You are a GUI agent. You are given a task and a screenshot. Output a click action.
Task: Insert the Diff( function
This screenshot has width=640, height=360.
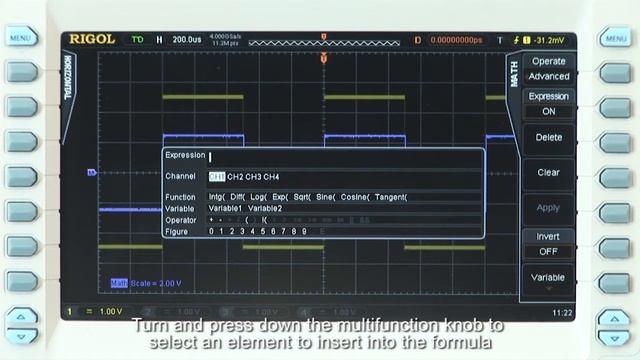[x=238, y=197]
